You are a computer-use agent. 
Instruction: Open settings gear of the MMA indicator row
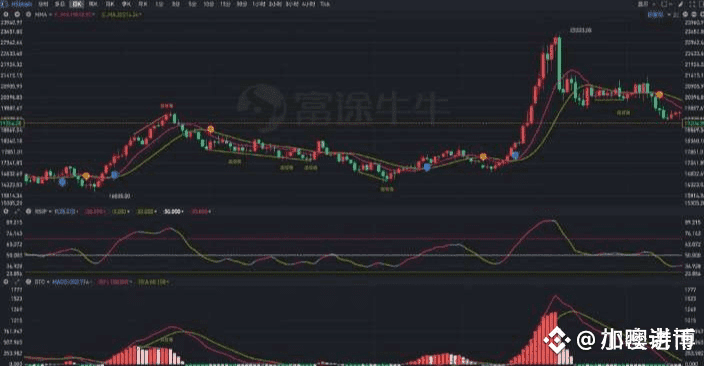point(6,14)
